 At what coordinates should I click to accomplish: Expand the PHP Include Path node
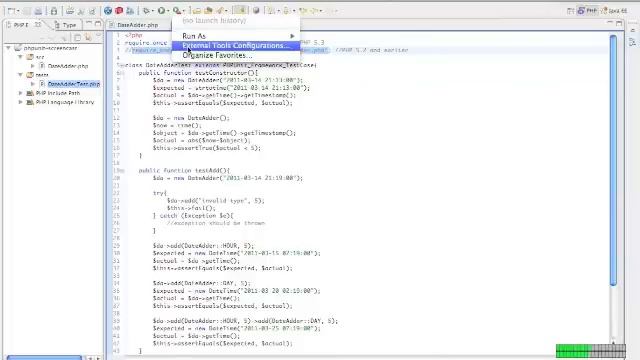click(20, 93)
